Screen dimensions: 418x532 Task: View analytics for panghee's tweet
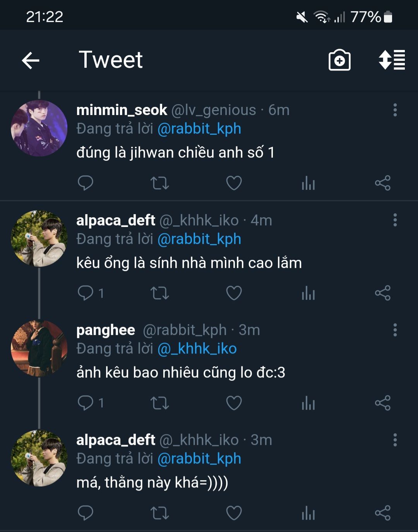pos(308,403)
